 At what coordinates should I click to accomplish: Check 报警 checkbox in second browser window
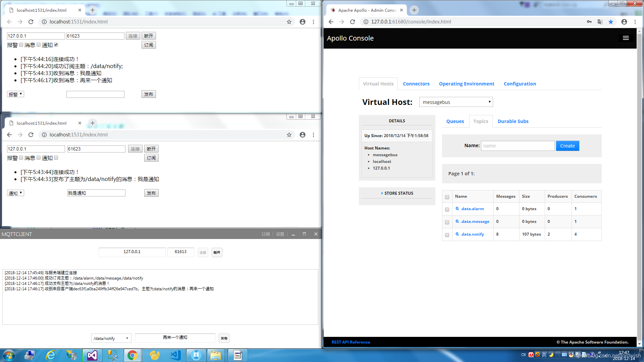coord(21,158)
